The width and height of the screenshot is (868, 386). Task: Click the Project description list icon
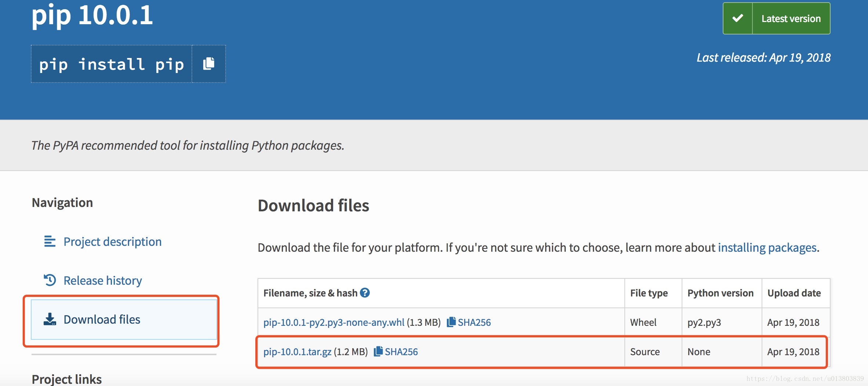(50, 241)
